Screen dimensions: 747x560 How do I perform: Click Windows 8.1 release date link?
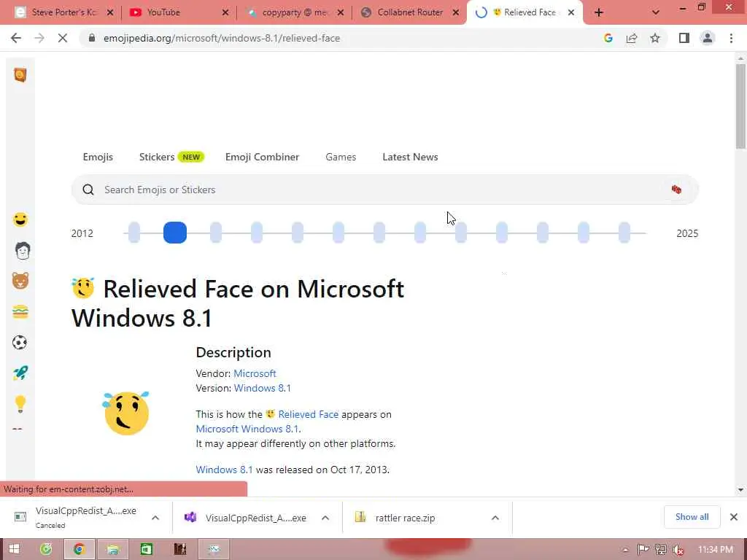[225, 470]
